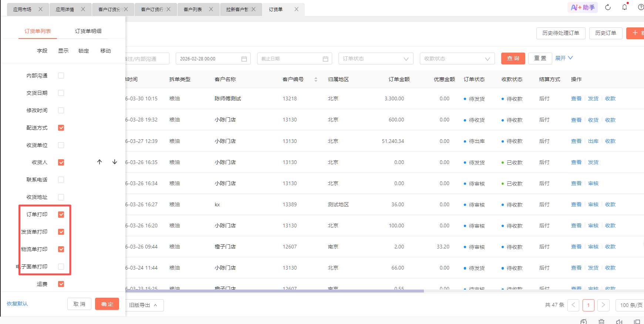Open the 旧版导出 menu

point(144,305)
